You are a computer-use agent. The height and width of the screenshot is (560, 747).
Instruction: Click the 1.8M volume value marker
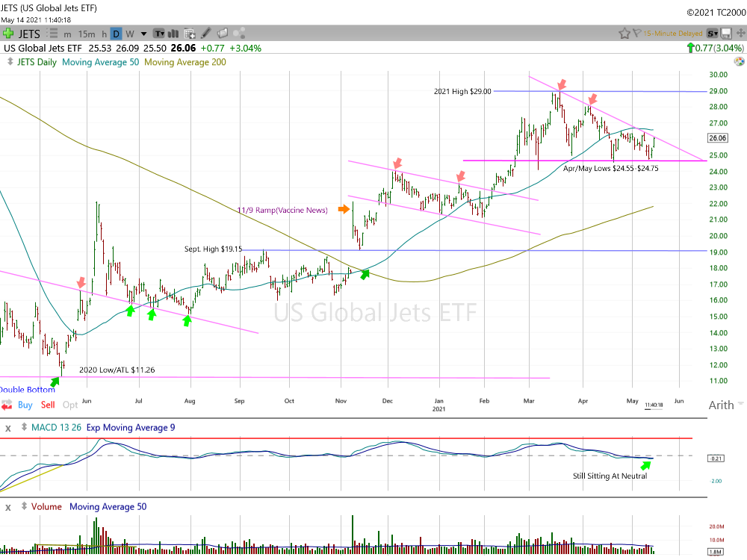point(716,552)
